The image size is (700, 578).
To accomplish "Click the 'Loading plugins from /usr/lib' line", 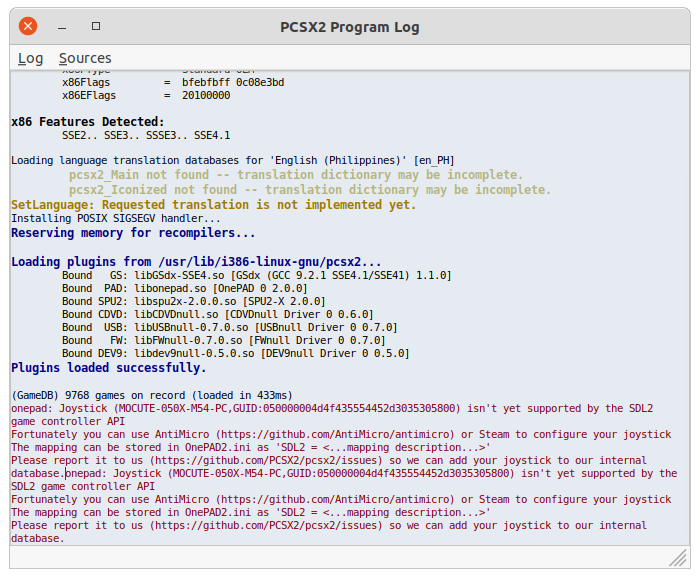I will 196,262.
